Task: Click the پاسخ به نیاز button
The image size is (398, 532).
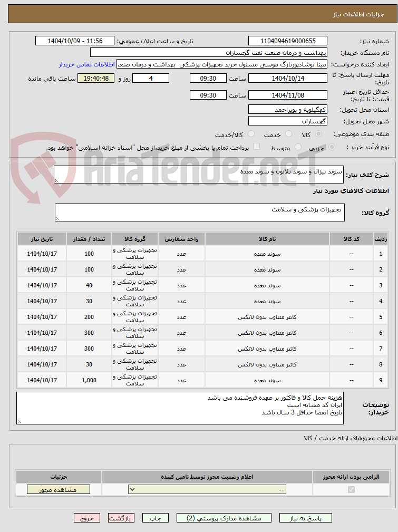Action: 305,518
